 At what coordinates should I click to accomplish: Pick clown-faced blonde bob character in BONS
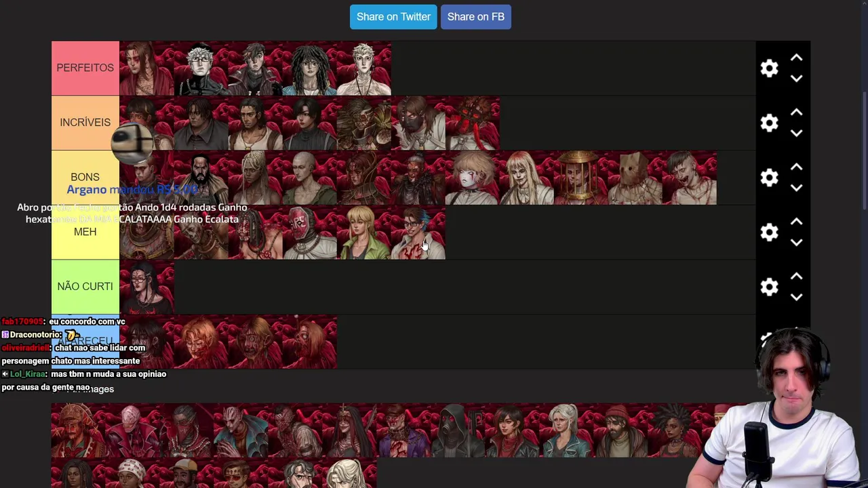pyautogui.click(x=473, y=178)
